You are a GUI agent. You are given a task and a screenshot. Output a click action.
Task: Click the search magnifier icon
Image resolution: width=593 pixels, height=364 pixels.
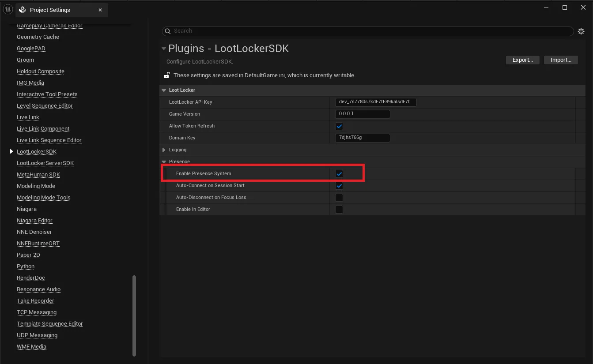pos(167,31)
